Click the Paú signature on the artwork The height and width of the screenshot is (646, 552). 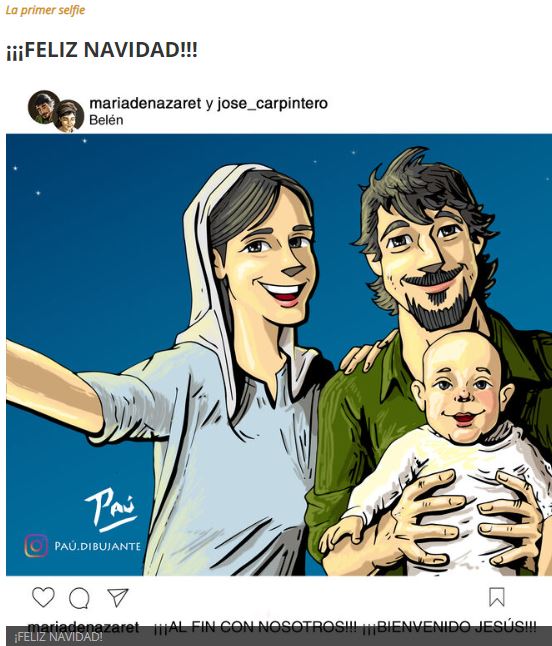[x=110, y=510]
